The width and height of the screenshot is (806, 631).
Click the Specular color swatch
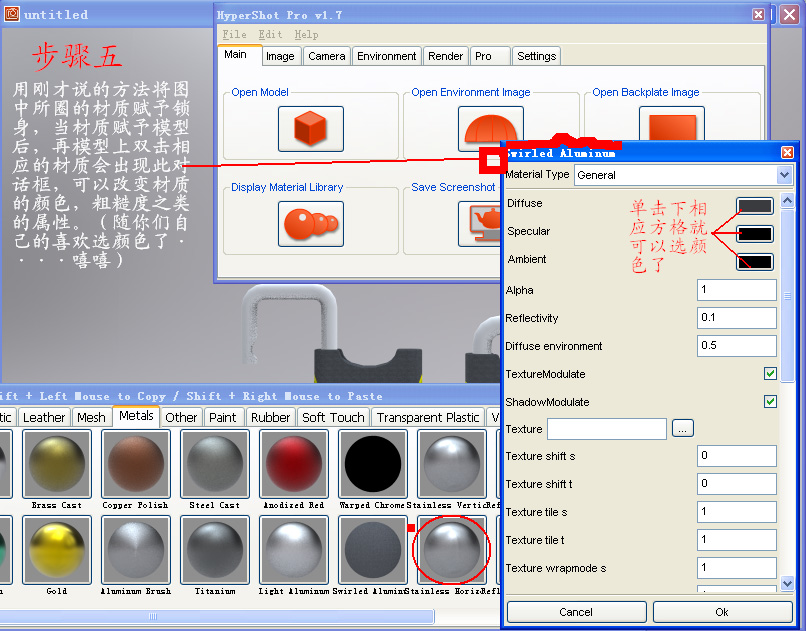pyautogui.click(x=755, y=234)
